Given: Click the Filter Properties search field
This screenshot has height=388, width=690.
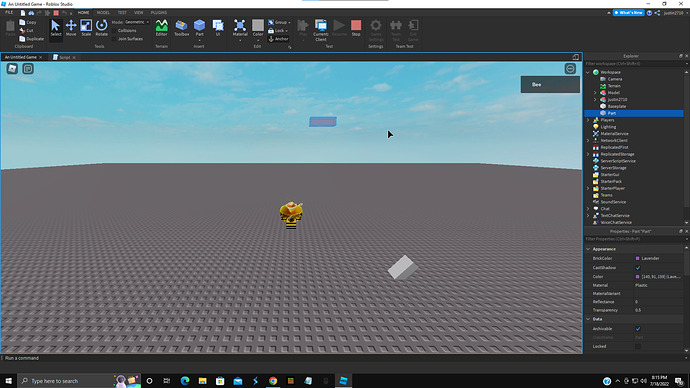Looking at the screenshot, I should coord(634,239).
